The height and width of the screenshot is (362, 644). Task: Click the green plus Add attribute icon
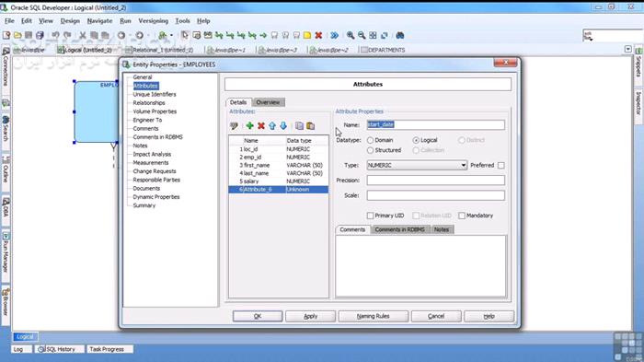coord(249,126)
